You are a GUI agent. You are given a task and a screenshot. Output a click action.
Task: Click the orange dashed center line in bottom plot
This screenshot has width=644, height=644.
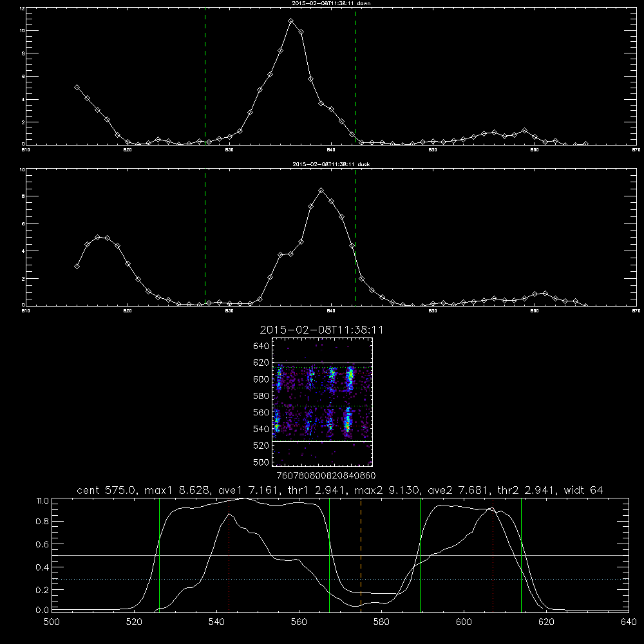pyautogui.click(x=361, y=555)
